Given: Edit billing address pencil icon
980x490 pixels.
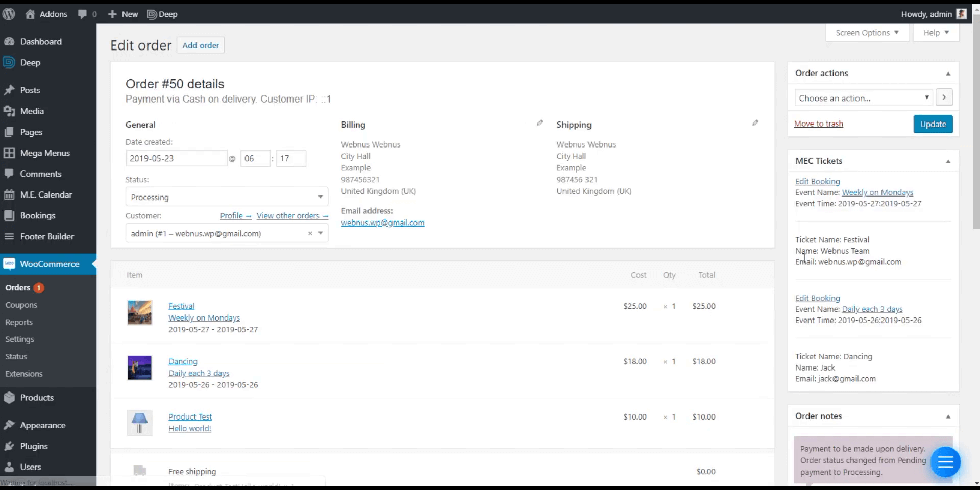Looking at the screenshot, I should point(540,123).
